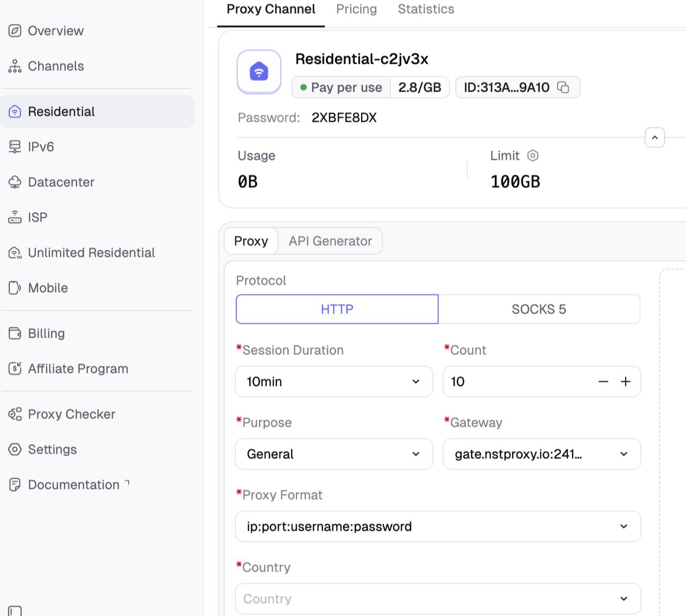This screenshot has height=616, width=686.
Task: Collapse the sidebar with bottom panel icon
Action: pos(15,611)
